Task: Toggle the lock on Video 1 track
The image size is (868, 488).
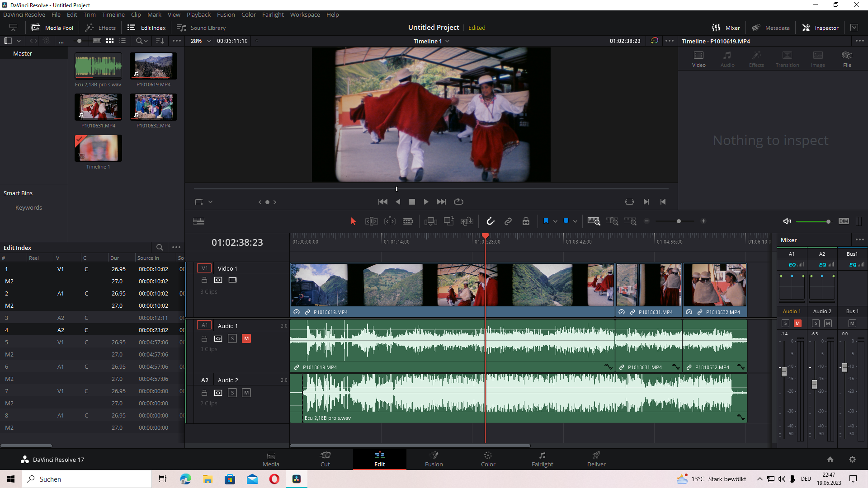Action: (x=204, y=280)
